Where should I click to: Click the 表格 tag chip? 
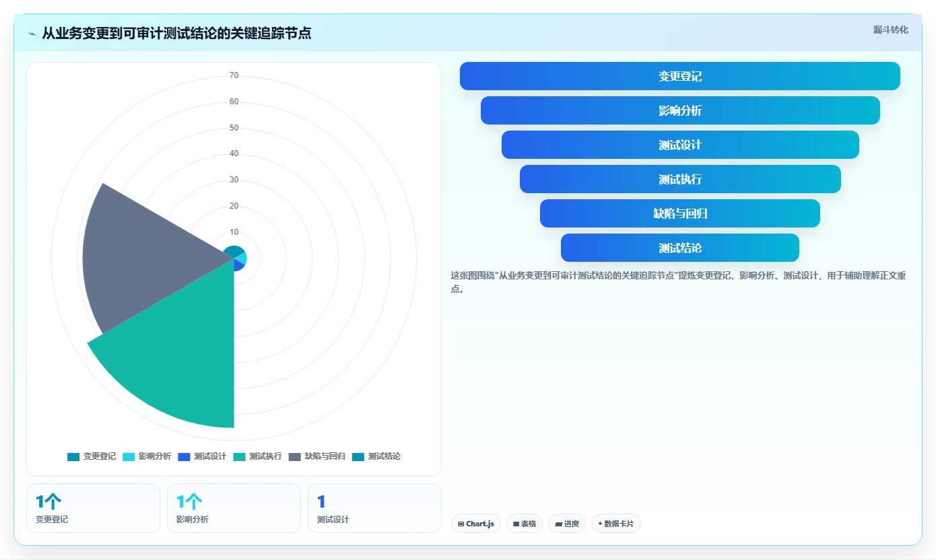click(x=524, y=524)
